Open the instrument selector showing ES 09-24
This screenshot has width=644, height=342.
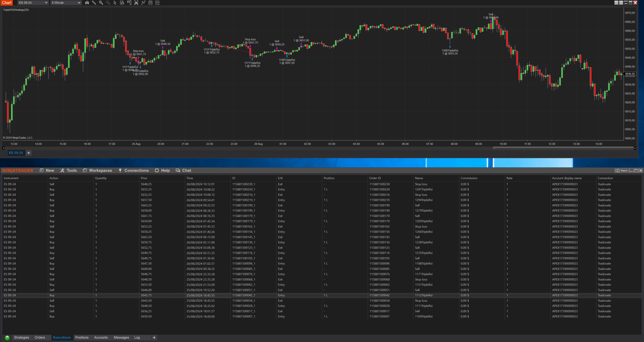click(x=33, y=3)
